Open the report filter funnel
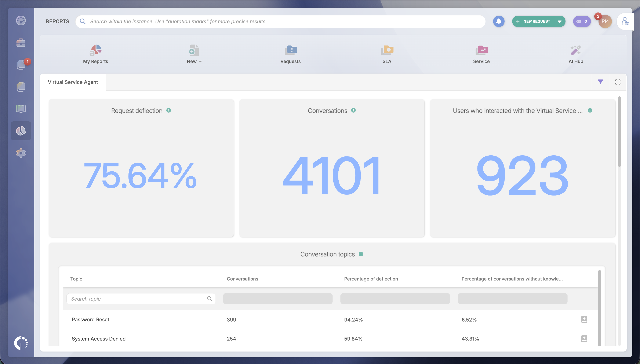Screen dimensions: 640x364 [600, 82]
